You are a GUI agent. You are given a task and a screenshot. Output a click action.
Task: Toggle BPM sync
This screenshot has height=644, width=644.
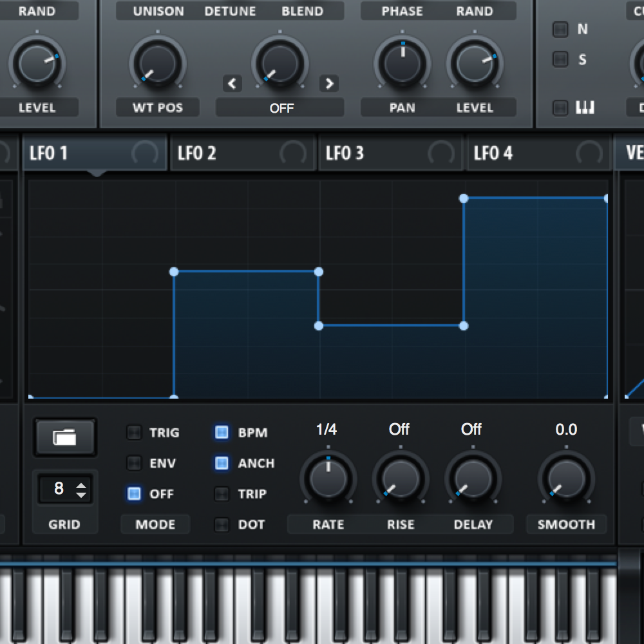click(222, 432)
